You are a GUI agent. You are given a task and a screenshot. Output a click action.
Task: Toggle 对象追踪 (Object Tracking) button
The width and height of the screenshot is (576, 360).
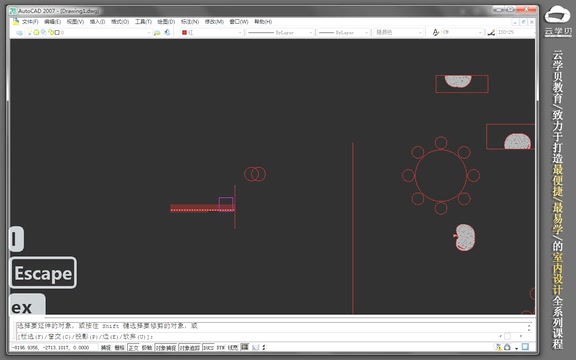click(x=190, y=348)
